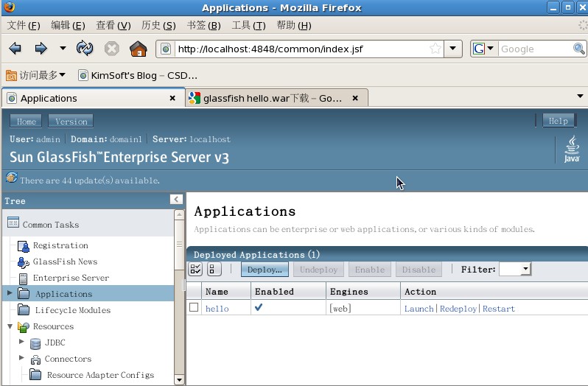Click the search magnifier icon
This screenshot has width=588, height=386.
coord(579,49)
